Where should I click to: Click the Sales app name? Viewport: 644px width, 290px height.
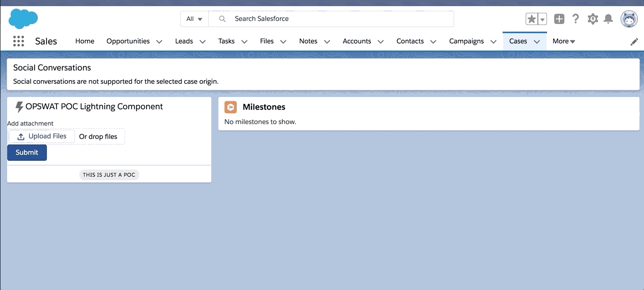pos(46,41)
